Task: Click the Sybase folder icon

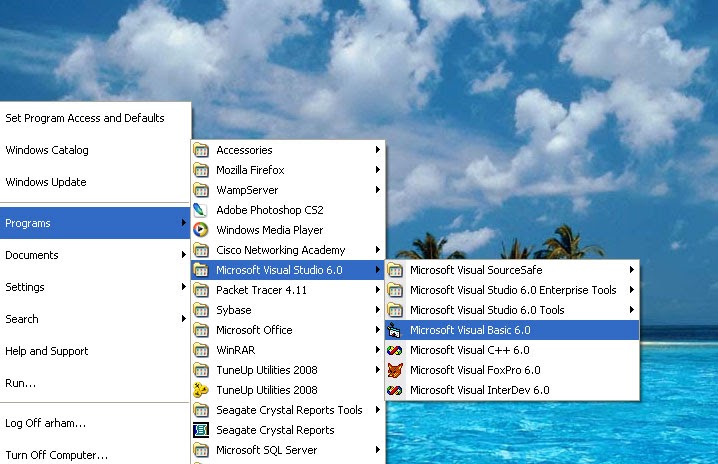Action: (x=201, y=310)
